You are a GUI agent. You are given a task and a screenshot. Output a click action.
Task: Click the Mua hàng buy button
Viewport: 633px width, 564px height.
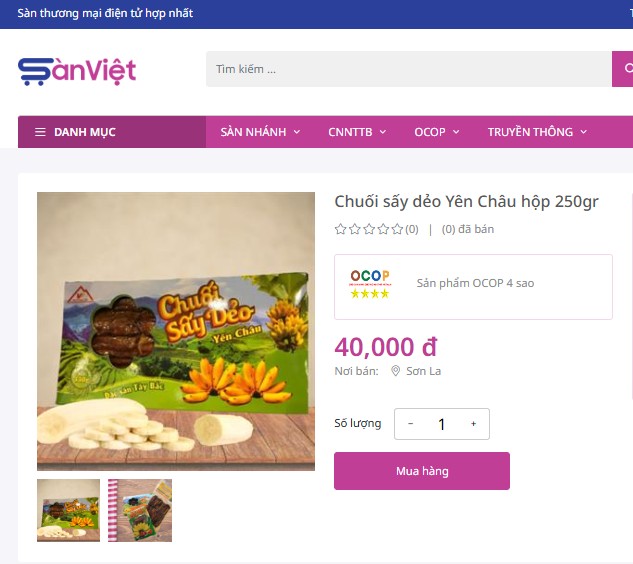[422, 471]
